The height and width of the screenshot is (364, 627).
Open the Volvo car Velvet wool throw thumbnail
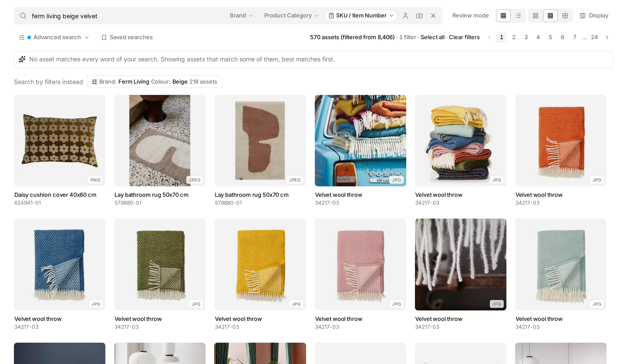(x=360, y=141)
